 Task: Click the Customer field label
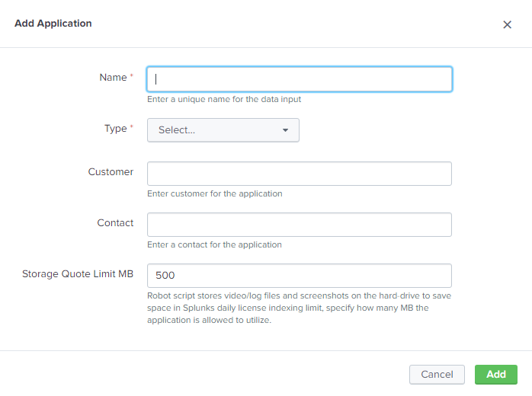(x=111, y=172)
